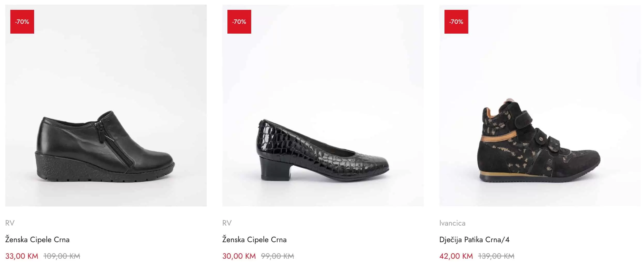Image resolution: width=644 pixels, height=267 pixels.
Task: Open Ženska Cipele Crna priced 33,00 KM
Action: [x=37, y=240]
